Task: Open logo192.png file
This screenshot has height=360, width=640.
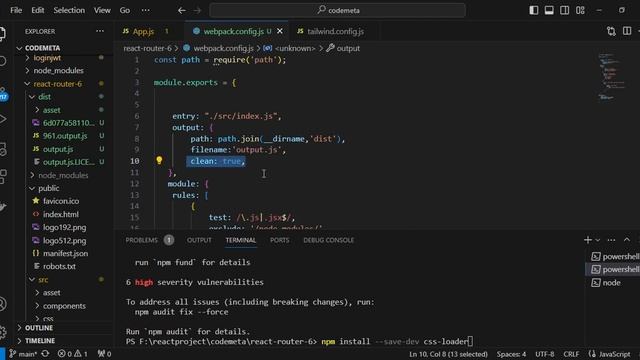Action: pos(64,227)
